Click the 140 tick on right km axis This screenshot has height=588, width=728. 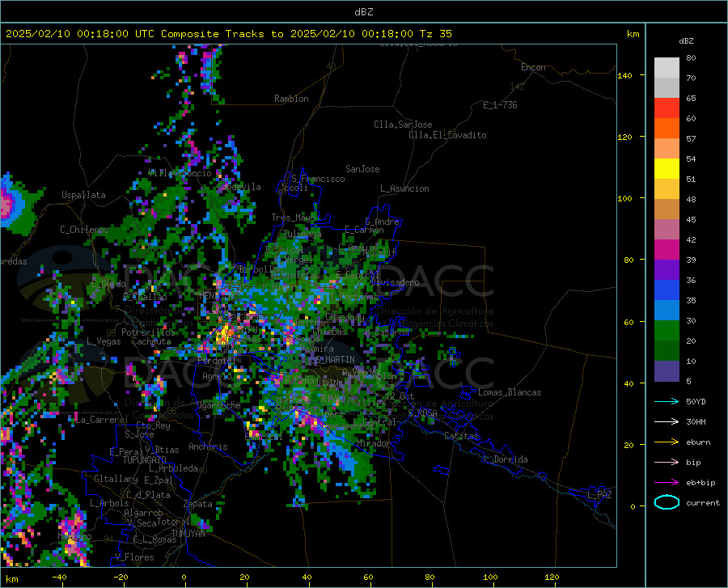625,75
